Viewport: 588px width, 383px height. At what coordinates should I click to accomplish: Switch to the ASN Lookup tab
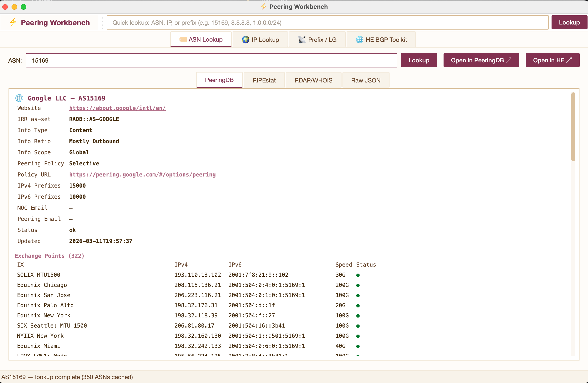[201, 39]
